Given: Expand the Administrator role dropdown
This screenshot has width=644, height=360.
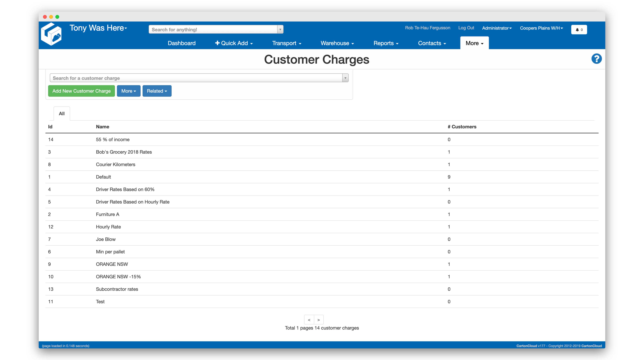Looking at the screenshot, I should (497, 28).
